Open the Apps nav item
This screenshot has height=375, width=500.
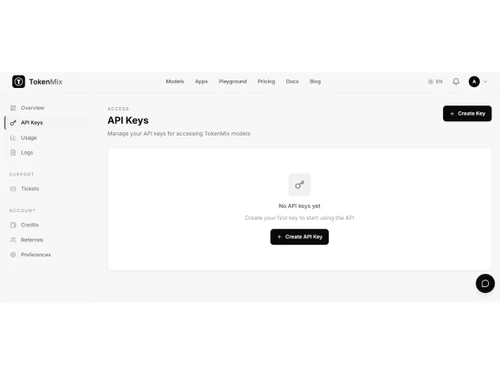coord(201,81)
